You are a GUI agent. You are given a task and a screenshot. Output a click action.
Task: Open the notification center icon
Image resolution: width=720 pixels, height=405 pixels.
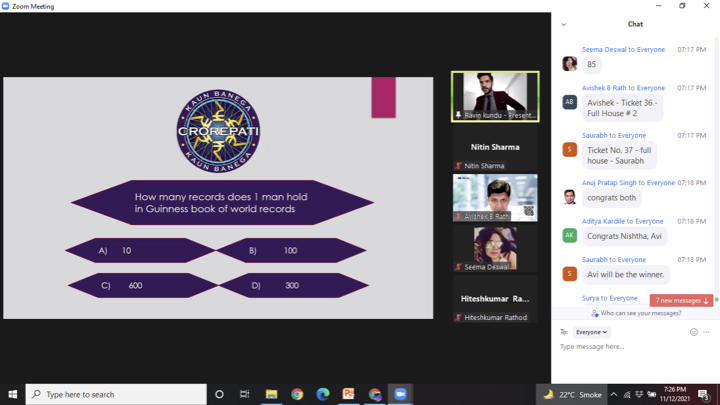[703, 394]
